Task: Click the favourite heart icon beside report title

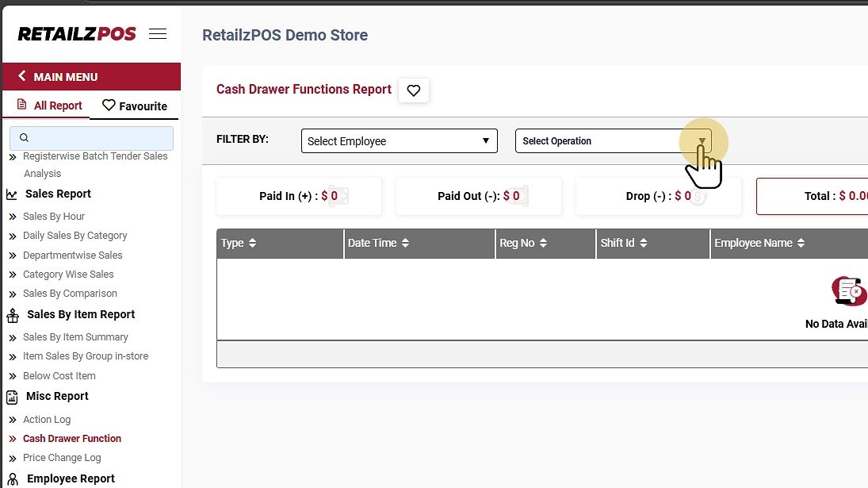Action: pos(413,90)
